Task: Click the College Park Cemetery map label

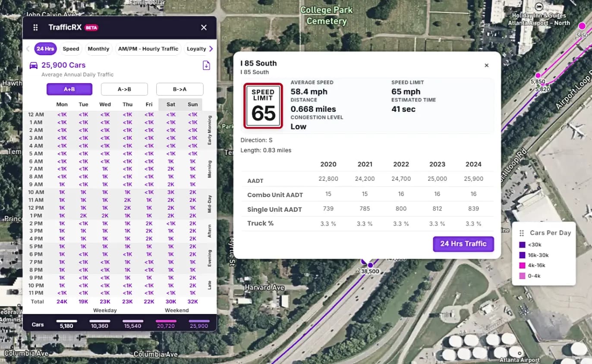Action: 327,16
